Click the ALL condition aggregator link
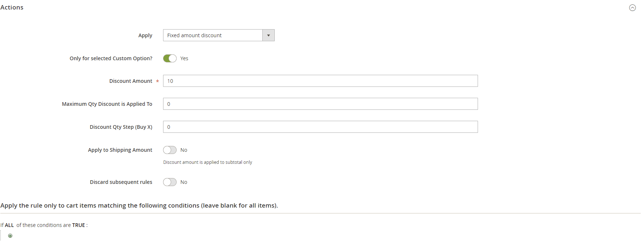644x243 pixels. coord(9,225)
